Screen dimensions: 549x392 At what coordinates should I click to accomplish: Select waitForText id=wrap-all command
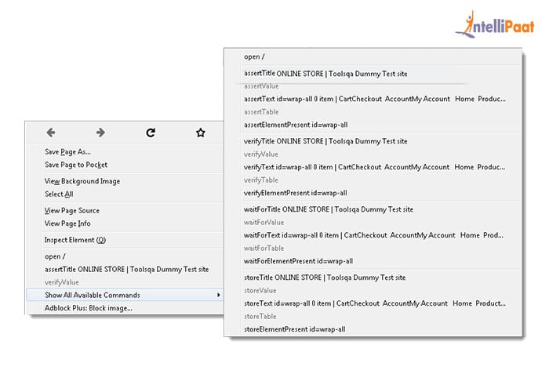click(373, 235)
